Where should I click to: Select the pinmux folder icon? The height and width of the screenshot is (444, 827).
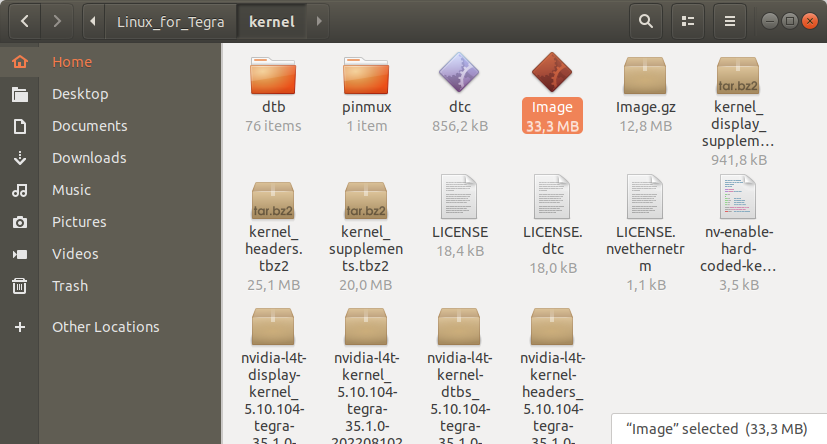click(x=366, y=75)
